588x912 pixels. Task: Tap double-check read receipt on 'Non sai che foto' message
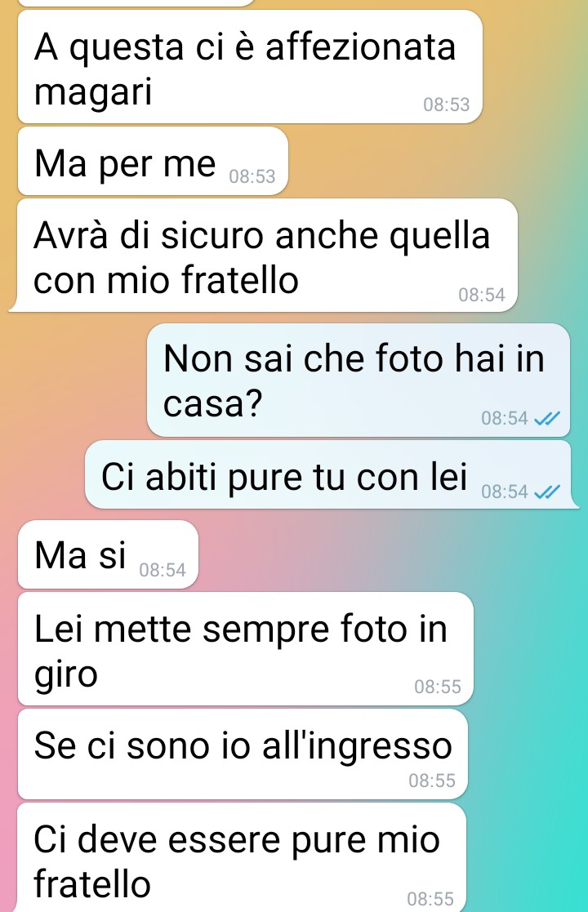[x=546, y=418]
